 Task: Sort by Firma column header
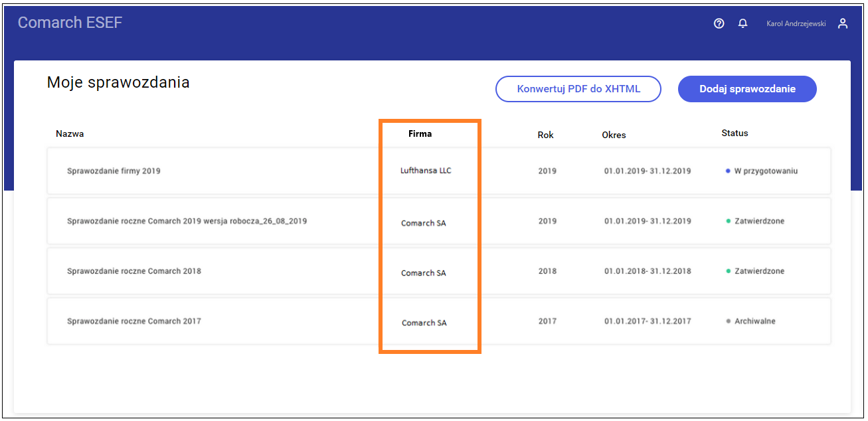tap(420, 133)
